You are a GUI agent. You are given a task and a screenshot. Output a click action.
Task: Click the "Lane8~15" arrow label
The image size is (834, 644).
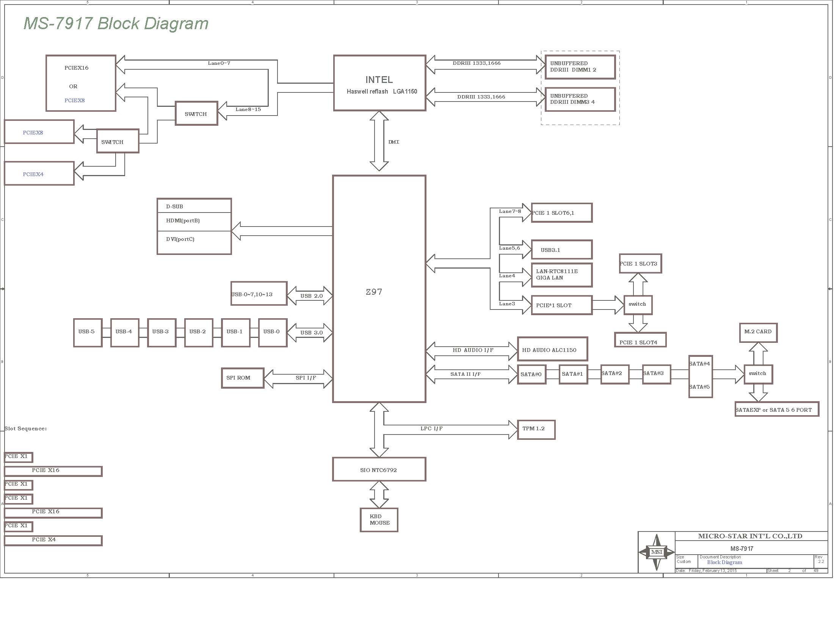pyautogui.click(x=248, y=109)
